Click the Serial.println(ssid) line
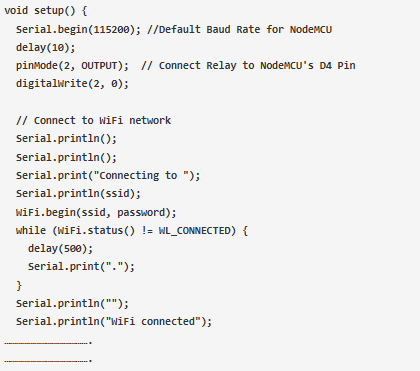Viewport: 420px width, 371px height. pos(78,193)
